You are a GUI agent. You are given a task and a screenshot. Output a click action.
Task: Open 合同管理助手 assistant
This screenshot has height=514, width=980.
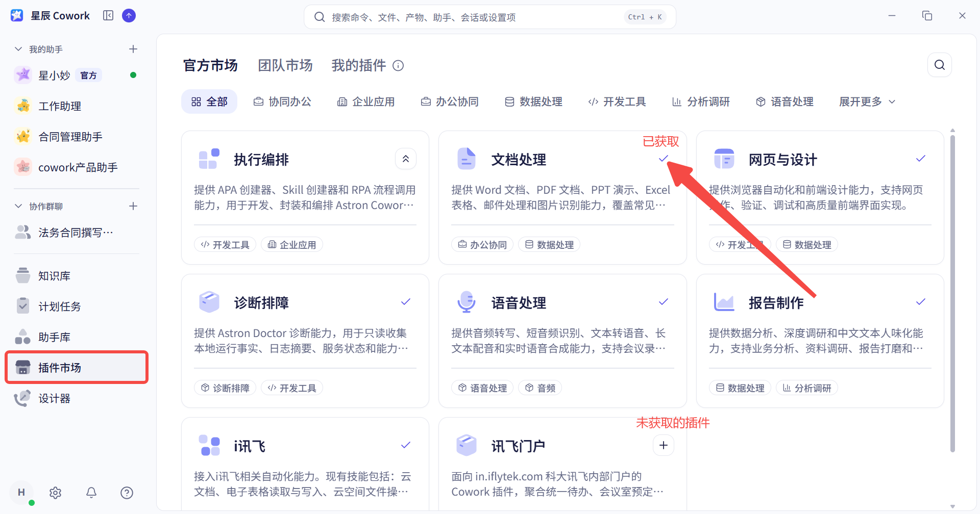coord(77,136)
